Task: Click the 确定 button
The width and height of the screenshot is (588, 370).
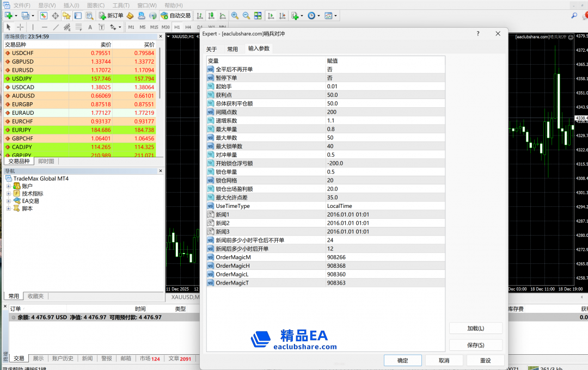Action: pos(402,360)
